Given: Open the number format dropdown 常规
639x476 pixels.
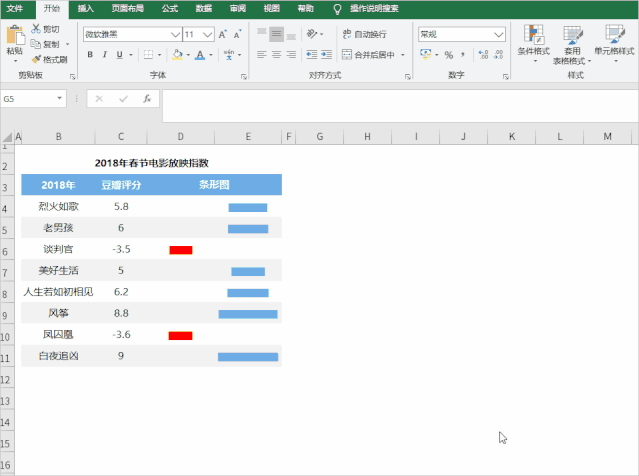Looking at the screenshot, I should (462, 34).
